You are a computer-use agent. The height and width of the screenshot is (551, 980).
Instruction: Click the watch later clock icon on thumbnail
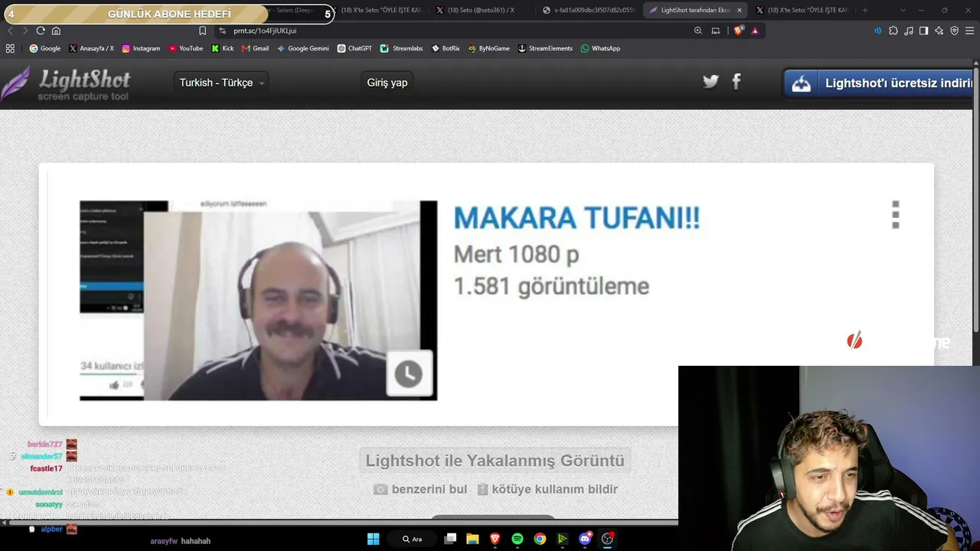point(408,373)
